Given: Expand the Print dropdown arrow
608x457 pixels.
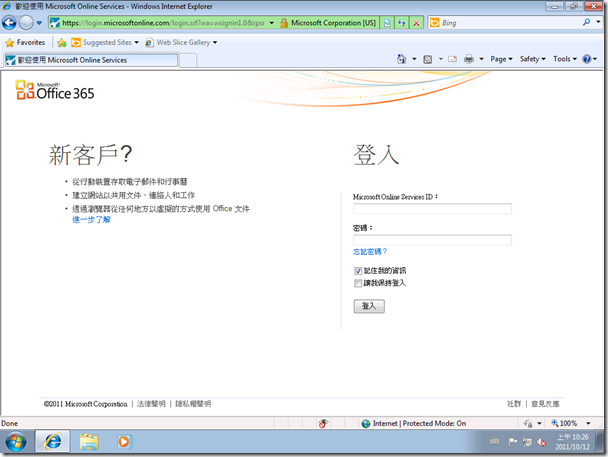Looking at the screenshot, I should (x=481, y=59).
